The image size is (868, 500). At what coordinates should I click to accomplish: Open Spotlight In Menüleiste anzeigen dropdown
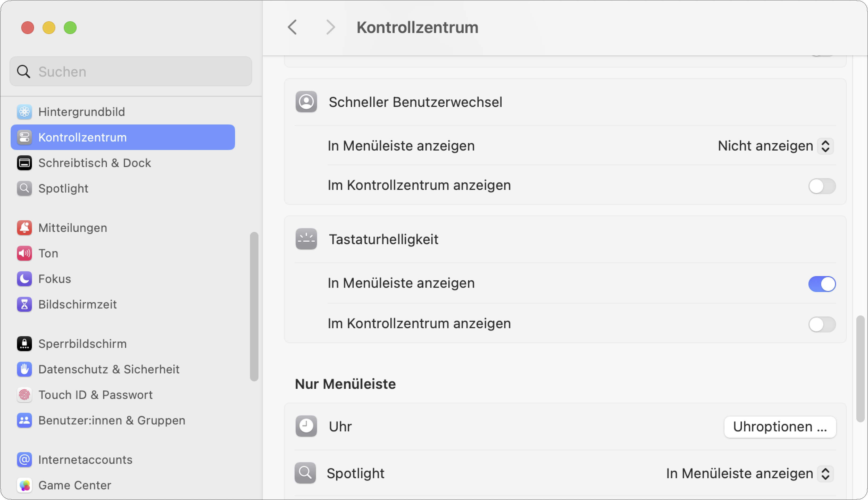click(749, 474)
